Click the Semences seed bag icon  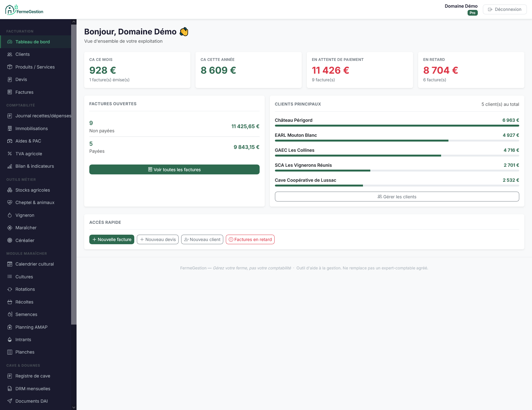tap(10, 314)
